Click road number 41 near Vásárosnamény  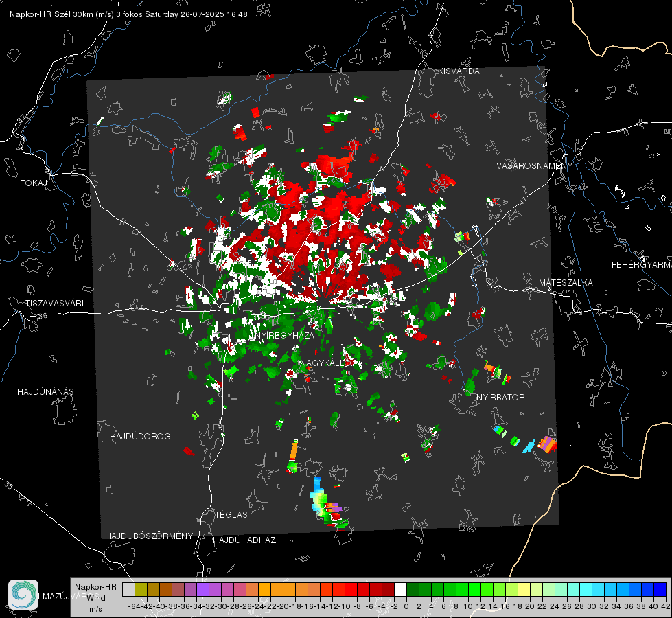(522, 200)
